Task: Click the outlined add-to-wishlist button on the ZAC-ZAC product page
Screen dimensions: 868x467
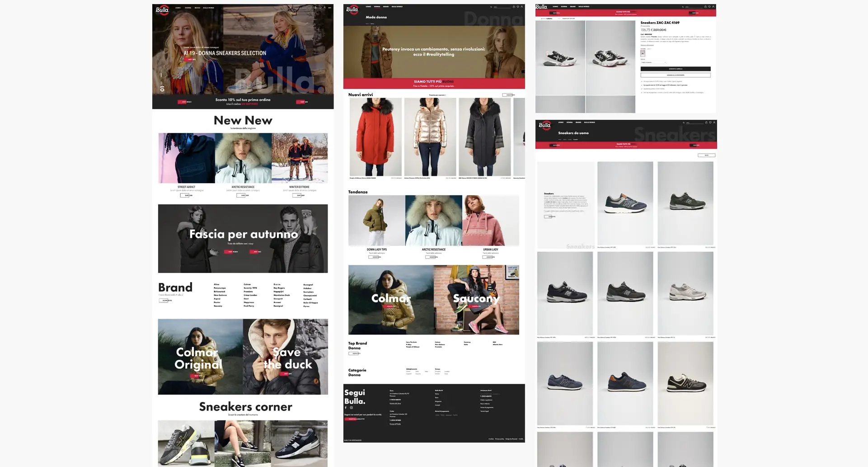Action: pyautogui.click(x=676, y=75)
